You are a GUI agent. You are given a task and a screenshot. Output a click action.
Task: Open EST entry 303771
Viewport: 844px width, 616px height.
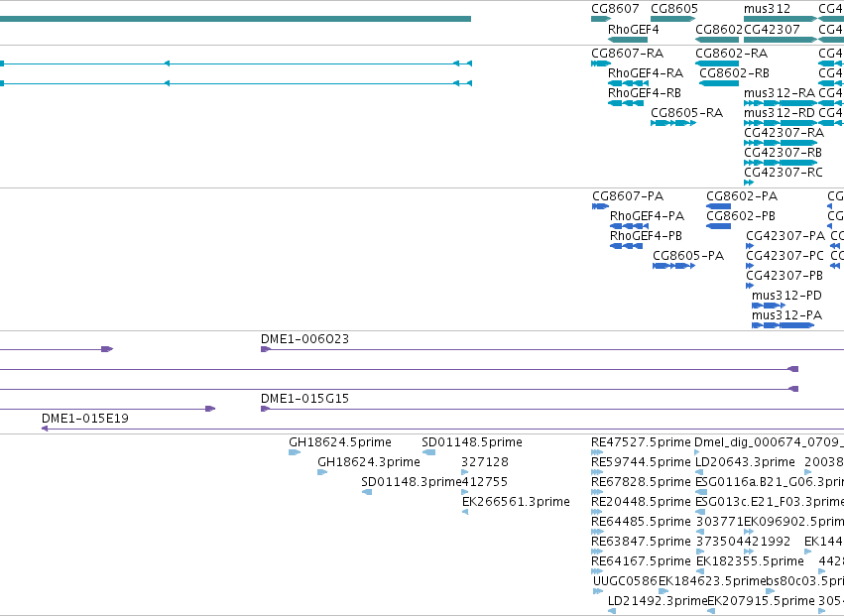click(720, 522)
